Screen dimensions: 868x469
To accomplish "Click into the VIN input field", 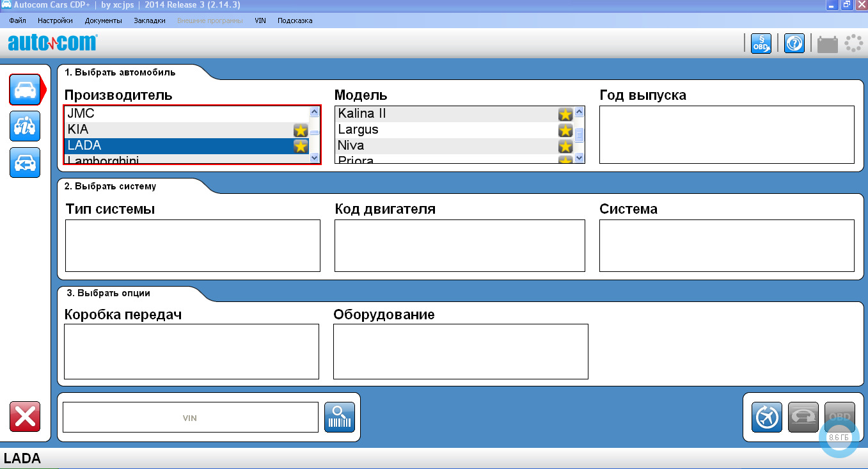I will [190, 417].
